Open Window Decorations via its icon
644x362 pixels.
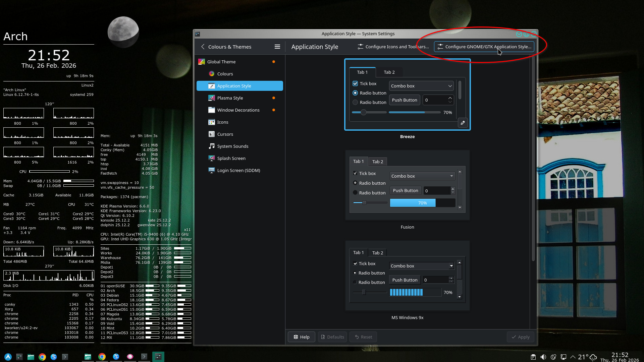pyautogui.click(x=211, y=110)
